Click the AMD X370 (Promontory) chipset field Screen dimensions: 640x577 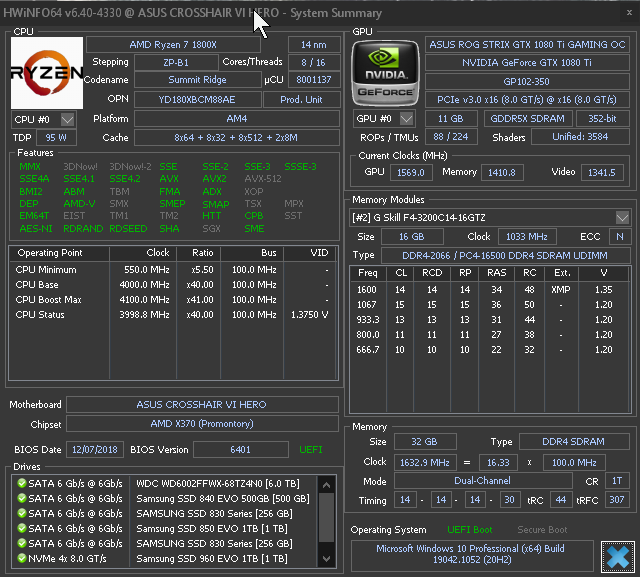point(202,424)
